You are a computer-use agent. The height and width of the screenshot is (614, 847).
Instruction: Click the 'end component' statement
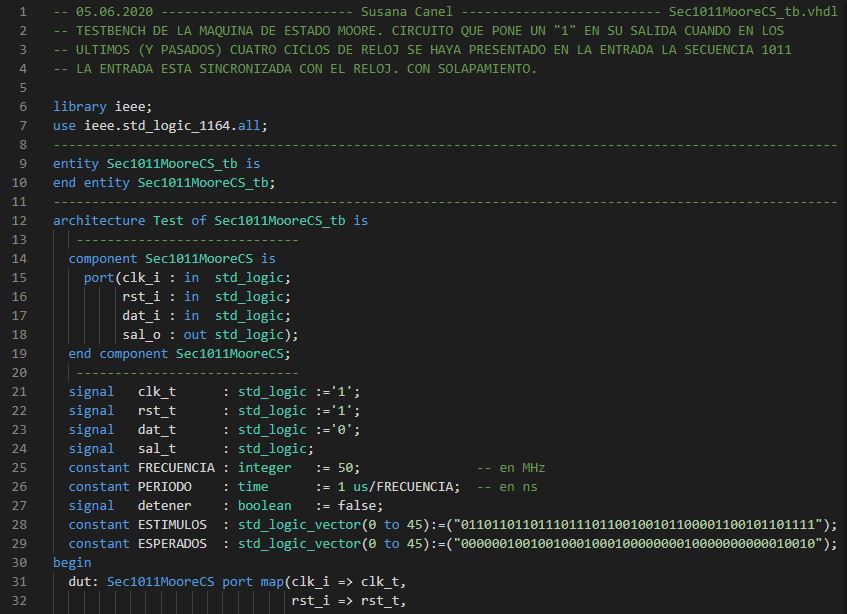pos(118,353)
